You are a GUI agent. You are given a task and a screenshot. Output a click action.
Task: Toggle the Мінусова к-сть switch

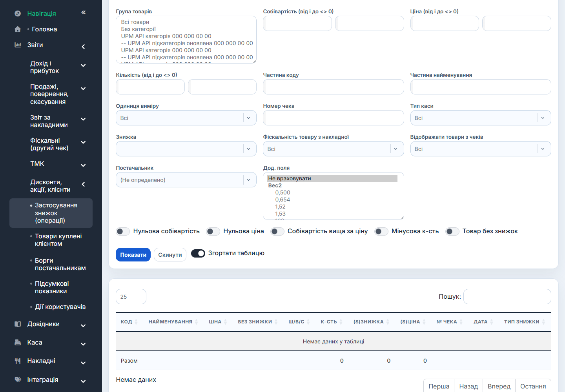pos(381,231)
